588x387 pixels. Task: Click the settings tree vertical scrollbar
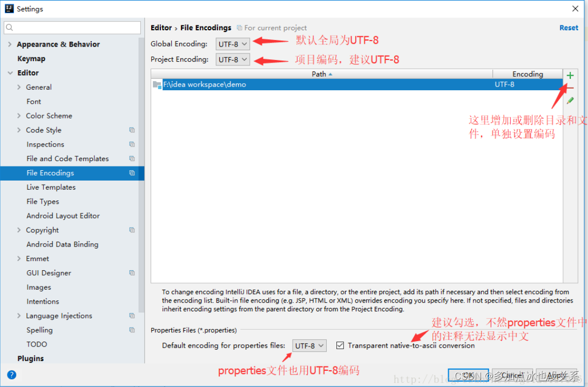tap(141, 175)
